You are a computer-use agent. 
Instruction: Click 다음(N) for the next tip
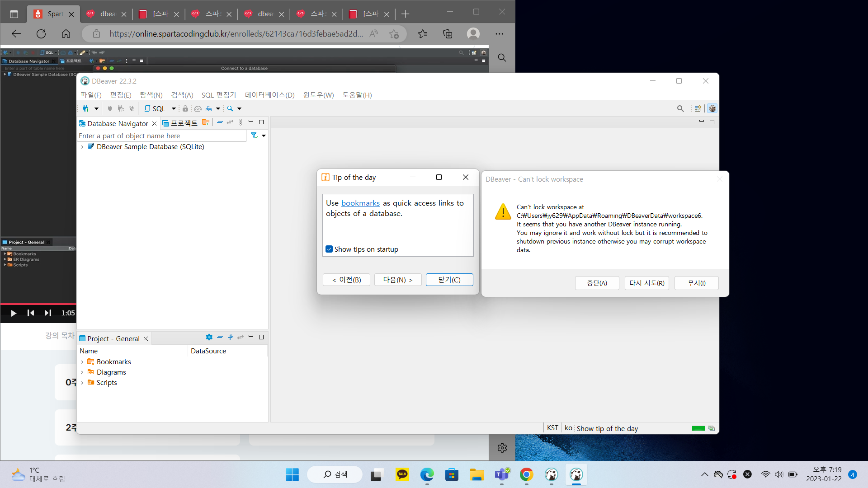(398, 280)
